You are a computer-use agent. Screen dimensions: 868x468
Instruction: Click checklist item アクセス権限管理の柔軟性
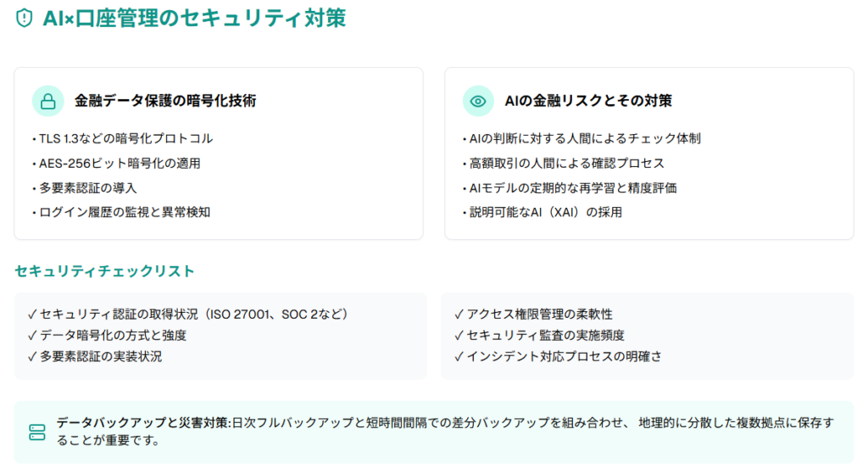click(x=534, y=314)
